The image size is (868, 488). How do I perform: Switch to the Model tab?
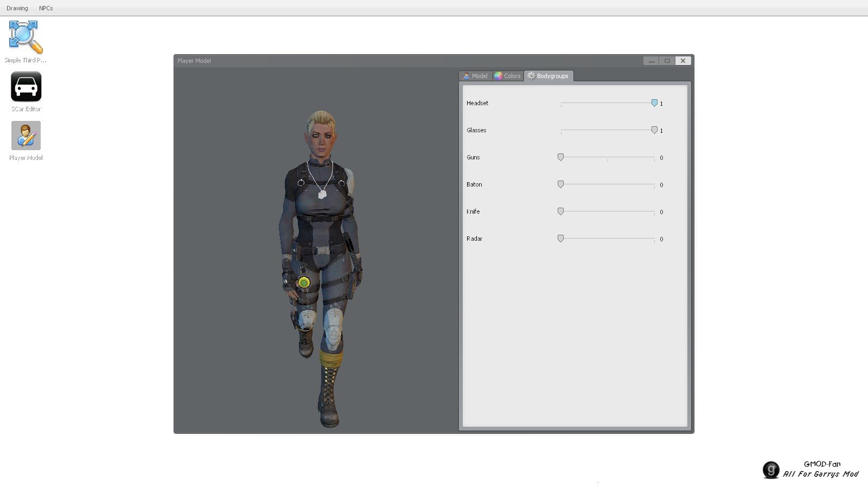pos(475,76)
